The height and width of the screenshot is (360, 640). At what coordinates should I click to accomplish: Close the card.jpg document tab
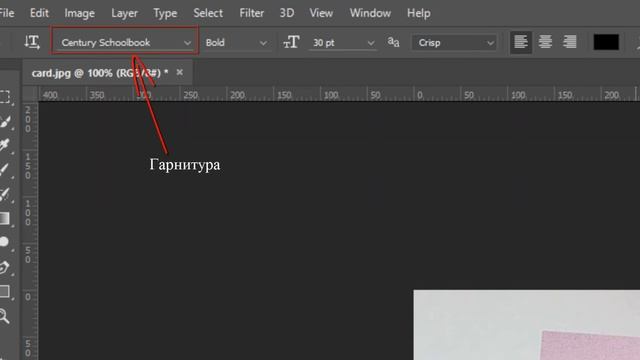click(180, 72)
